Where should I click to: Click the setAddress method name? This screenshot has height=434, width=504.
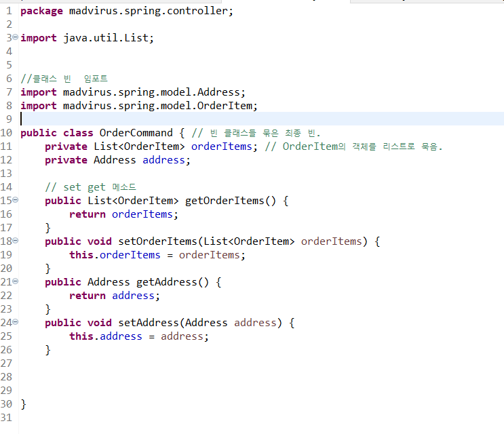tap(148, 323)
